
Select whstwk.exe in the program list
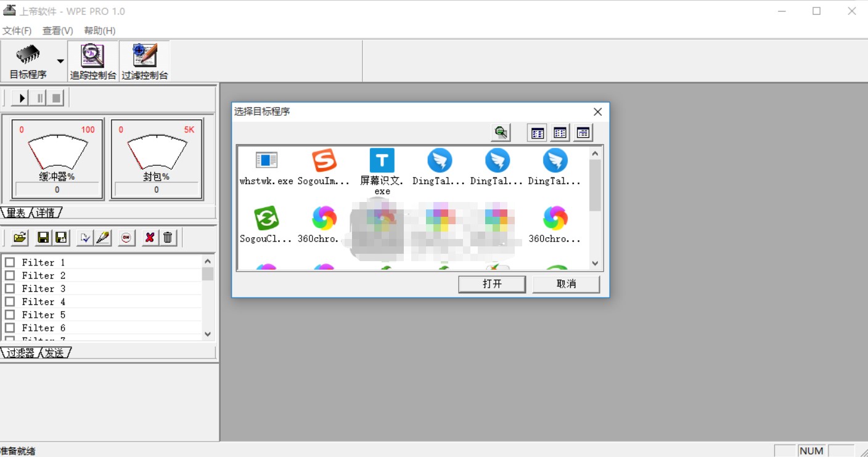(266, 168)
